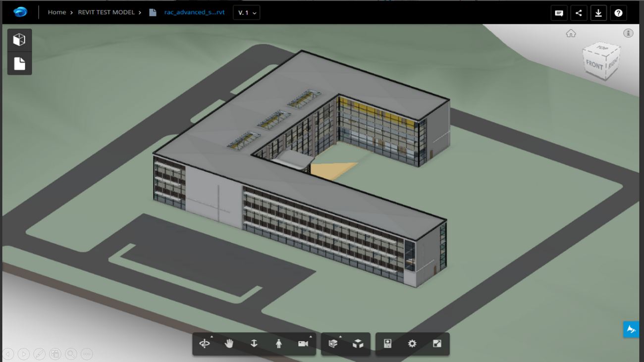The width and height of the screenshot is (644, 362).
Task: Expand the Section tool options arrow
Action: [339, 336]
